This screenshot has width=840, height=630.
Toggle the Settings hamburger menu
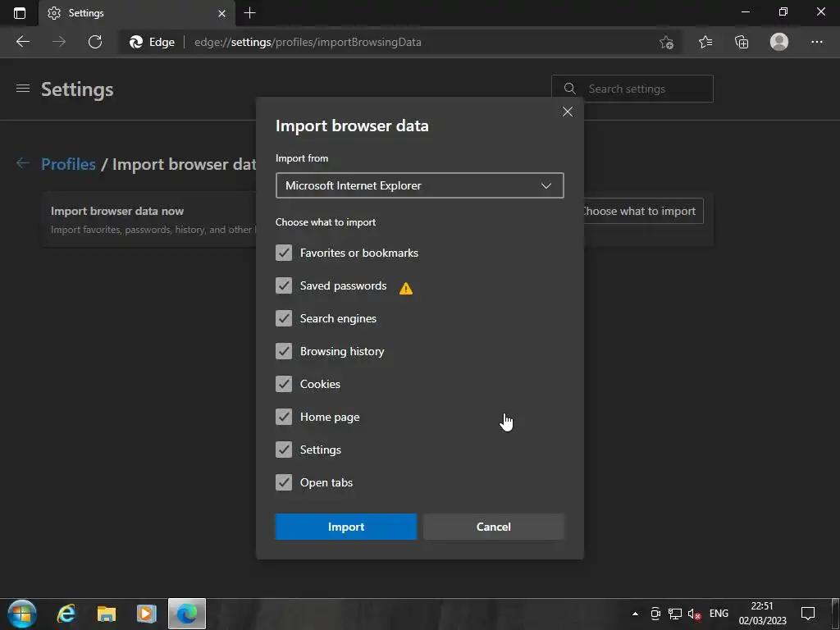coord(22,89)
